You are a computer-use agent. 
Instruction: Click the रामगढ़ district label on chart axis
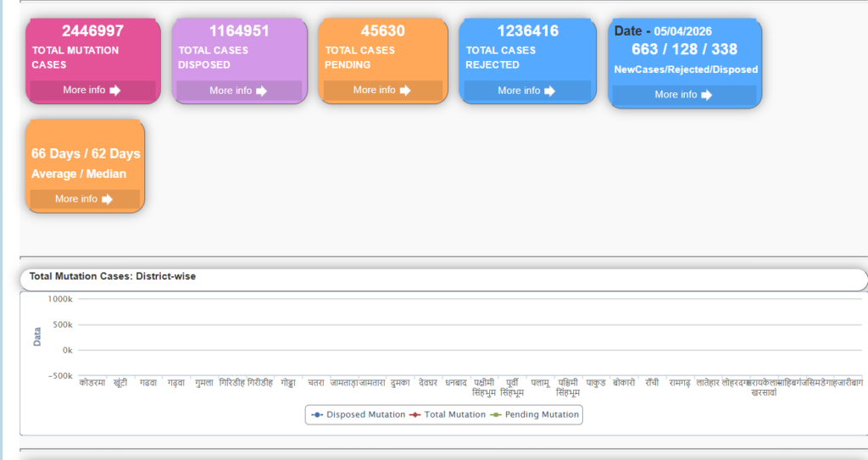tap(679, 383)
